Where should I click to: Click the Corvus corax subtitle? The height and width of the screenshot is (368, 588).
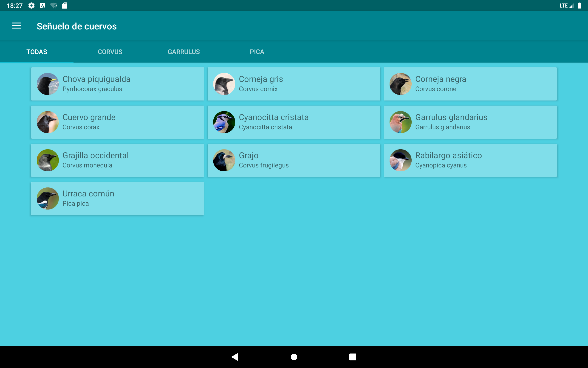click(81, 127)
